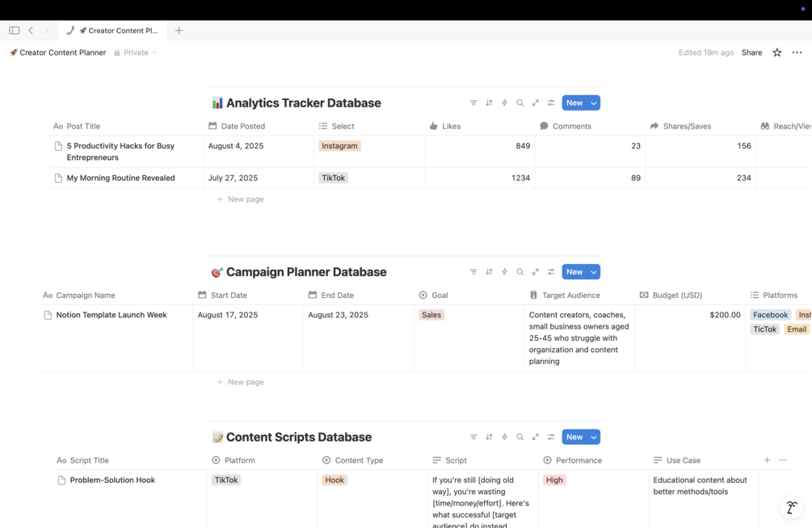This screenshot has width=812, height=528.
Task: Open the page options three-dot menu
Action: (x=797, y=52)
